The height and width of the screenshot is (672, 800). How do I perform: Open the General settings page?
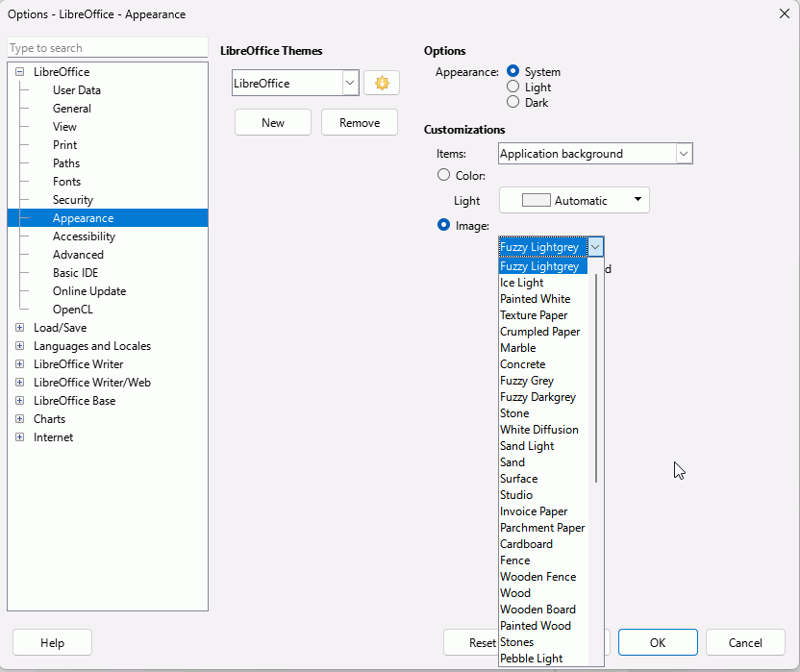pos(72,109)
